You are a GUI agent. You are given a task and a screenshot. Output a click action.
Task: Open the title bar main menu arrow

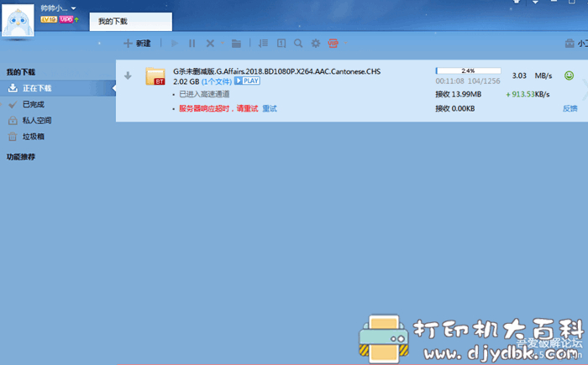(535, 2)
